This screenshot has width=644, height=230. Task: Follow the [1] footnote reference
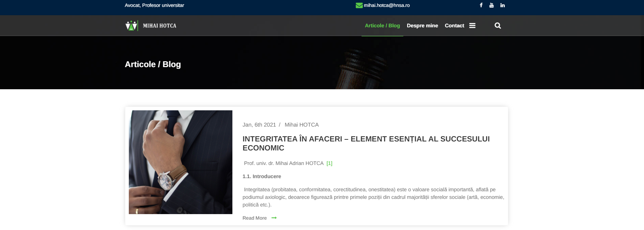(329, 163)
